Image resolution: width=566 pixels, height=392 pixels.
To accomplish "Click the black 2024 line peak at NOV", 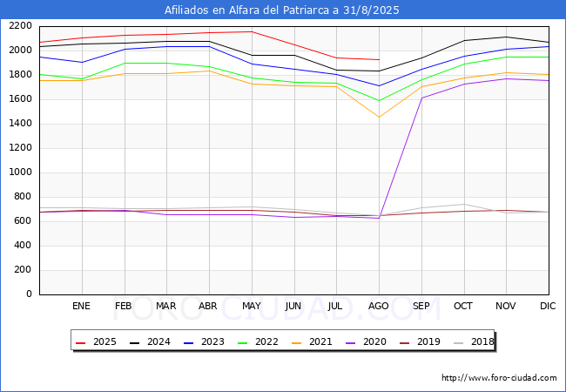I will pyautogui.click(x=506, y=37).
